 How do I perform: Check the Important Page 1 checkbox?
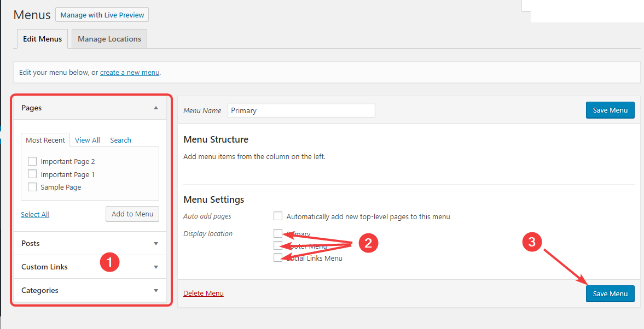click(32, 174)
